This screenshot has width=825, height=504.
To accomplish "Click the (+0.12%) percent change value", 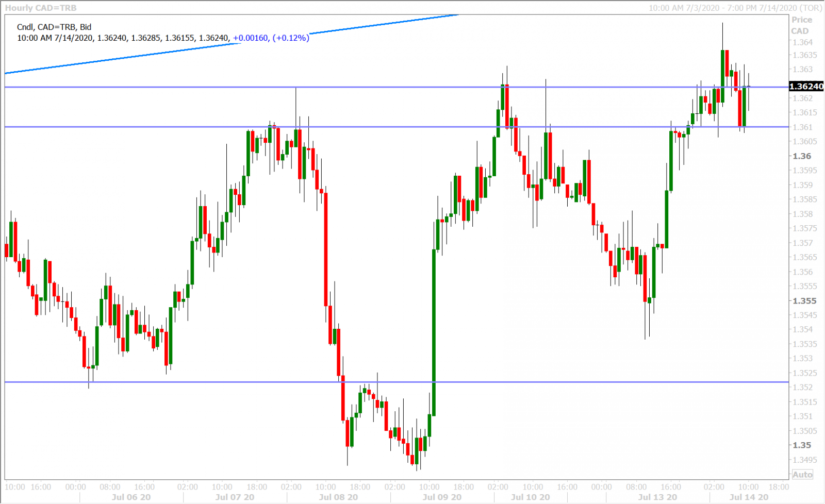I will [x=291, y=38].
